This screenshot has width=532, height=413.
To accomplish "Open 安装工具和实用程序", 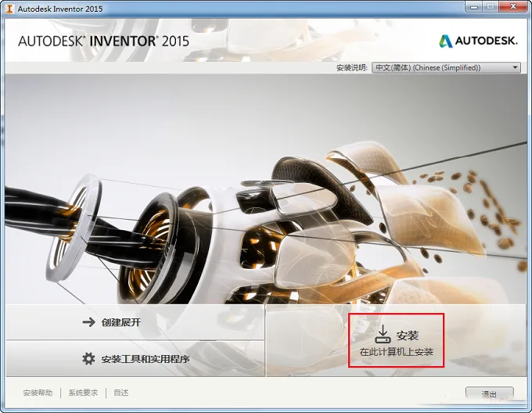I will [135, 359].
